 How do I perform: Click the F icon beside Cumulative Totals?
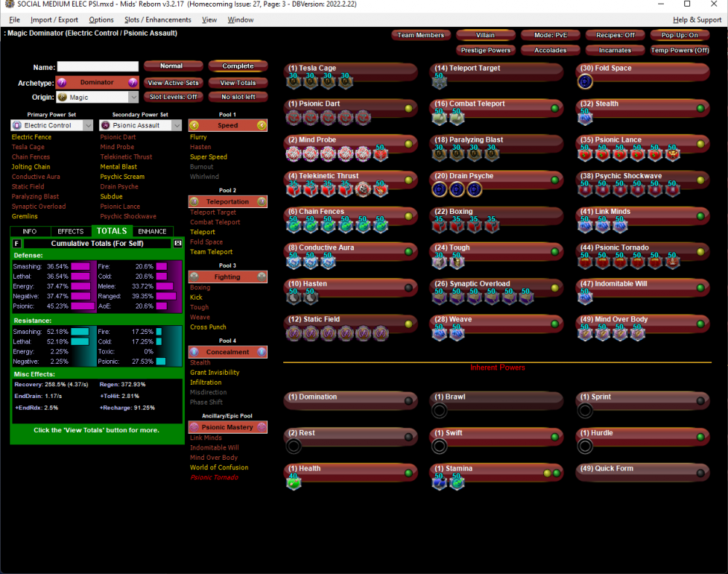point(17,243)
